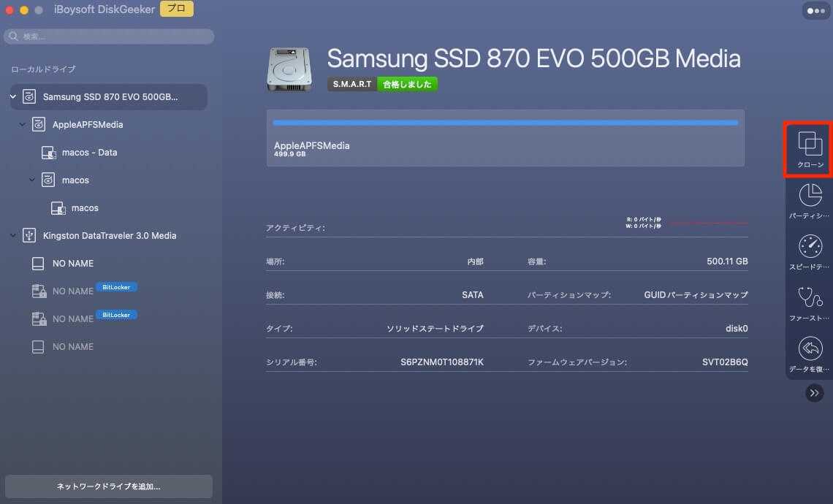Click the Samsung SSD 870 EVO 500GB Media title

tap(533, 58)
